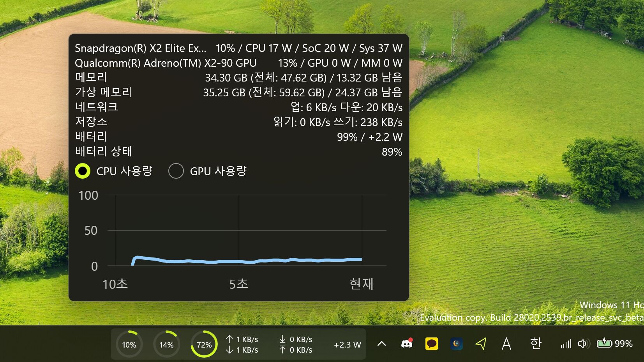Expand hidden system tray icons chevron
Screen dimensions: 644x362
pyautogui.click(x=382, y=344)
